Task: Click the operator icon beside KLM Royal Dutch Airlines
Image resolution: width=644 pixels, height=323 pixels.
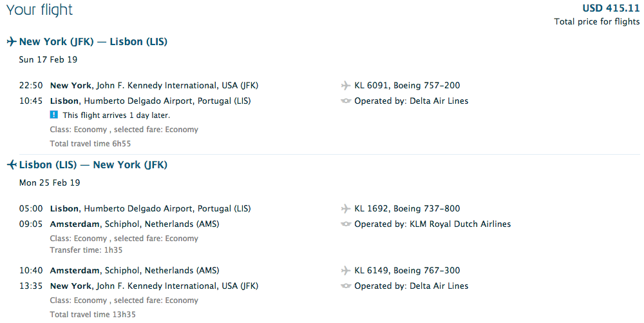Action: pos(346,224)
